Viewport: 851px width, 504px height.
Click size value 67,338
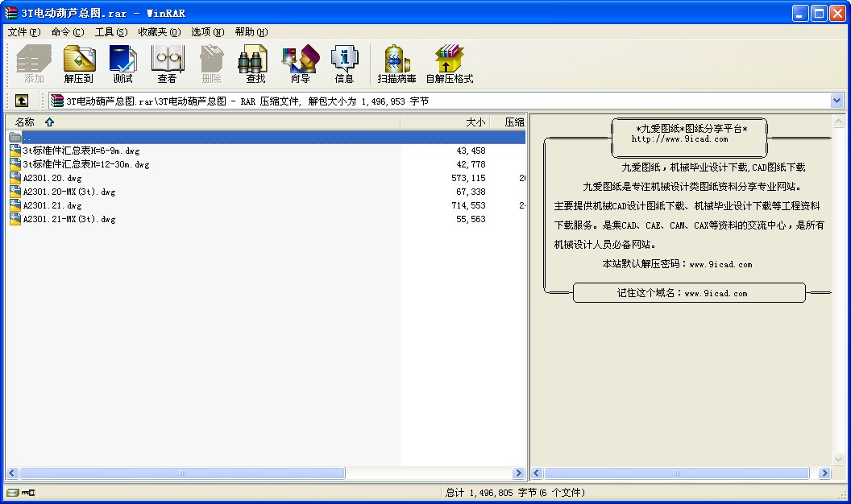471,192
